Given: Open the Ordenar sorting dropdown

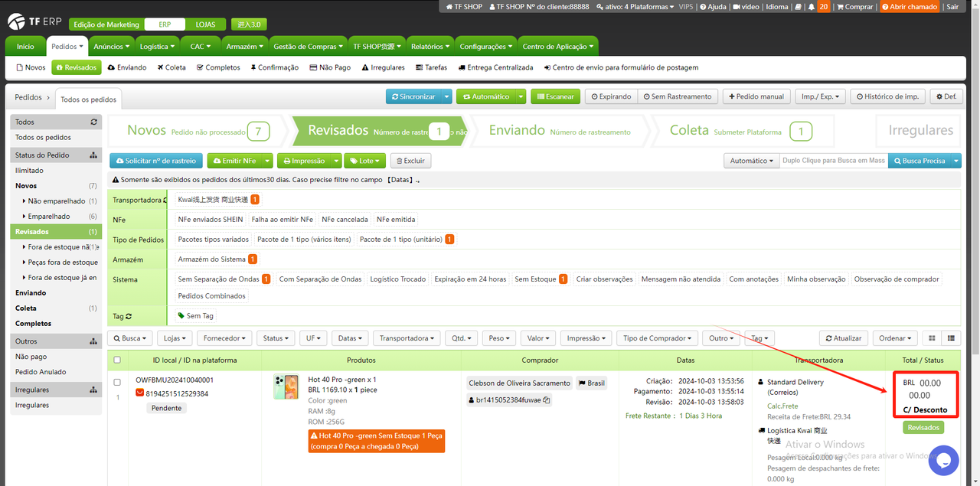Looking at the screenshot, I should (896, 338).
